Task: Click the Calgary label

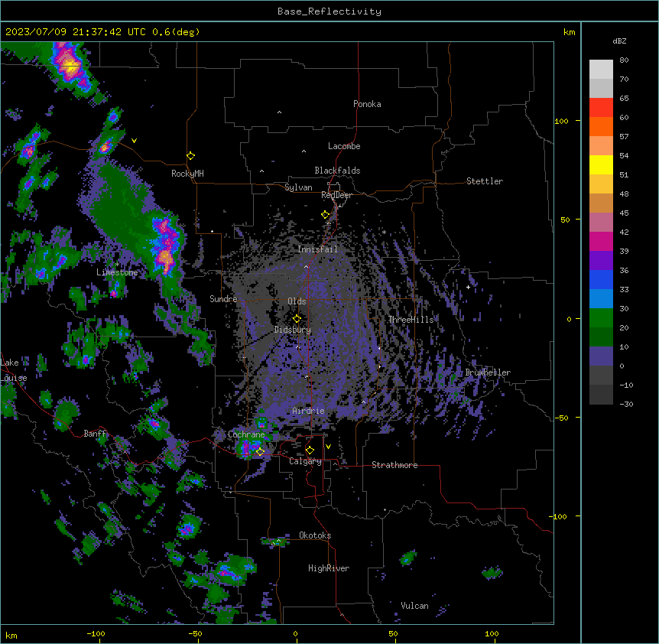Action: (305, 461)
